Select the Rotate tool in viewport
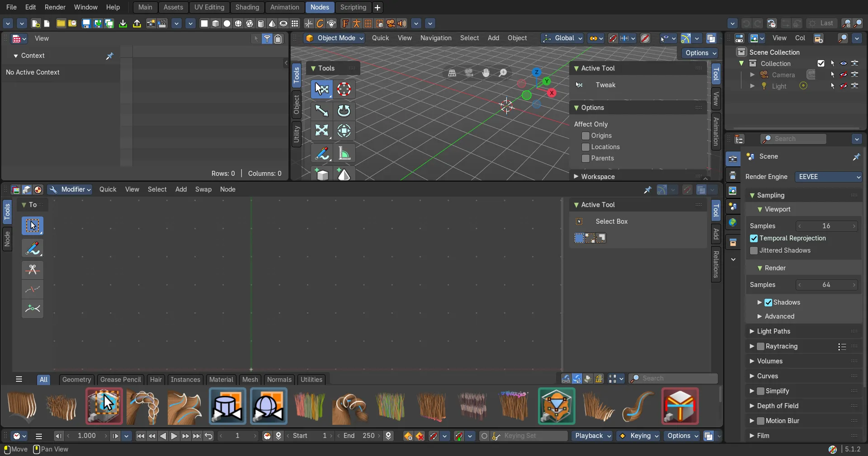Screen dimensions: 868x456 point(344,110)
